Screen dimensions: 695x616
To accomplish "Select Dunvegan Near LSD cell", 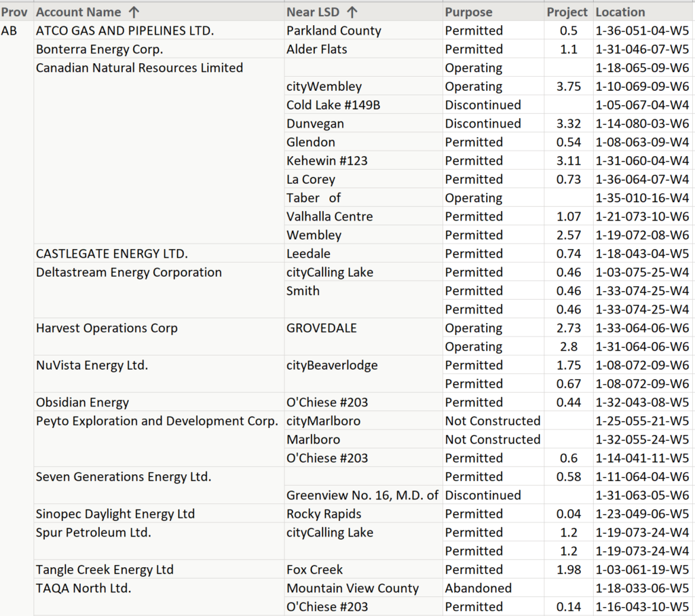I will (x=315, y=123).
